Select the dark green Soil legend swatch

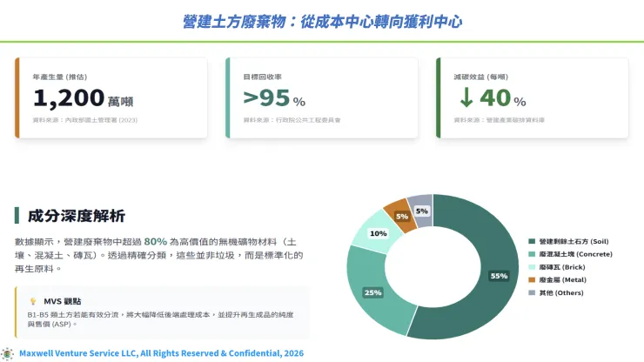[x=532, y=241]
